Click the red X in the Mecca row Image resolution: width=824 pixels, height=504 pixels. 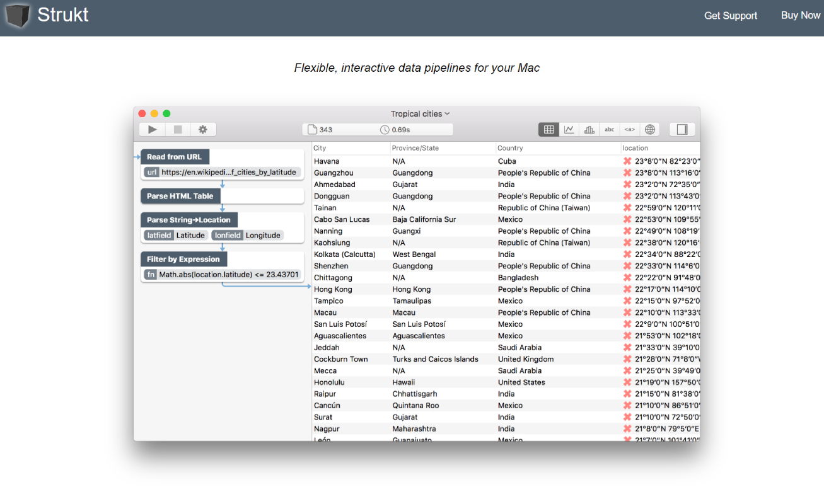point(627,371)
